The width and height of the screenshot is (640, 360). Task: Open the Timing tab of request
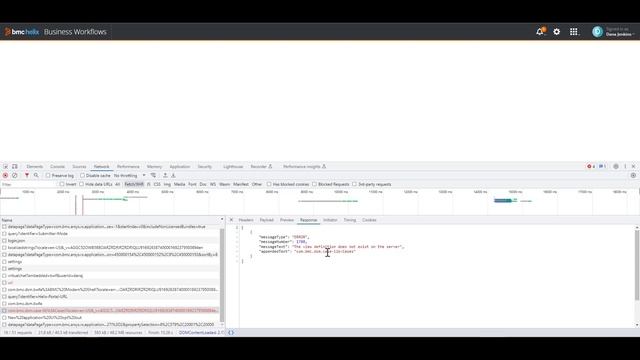349,220
